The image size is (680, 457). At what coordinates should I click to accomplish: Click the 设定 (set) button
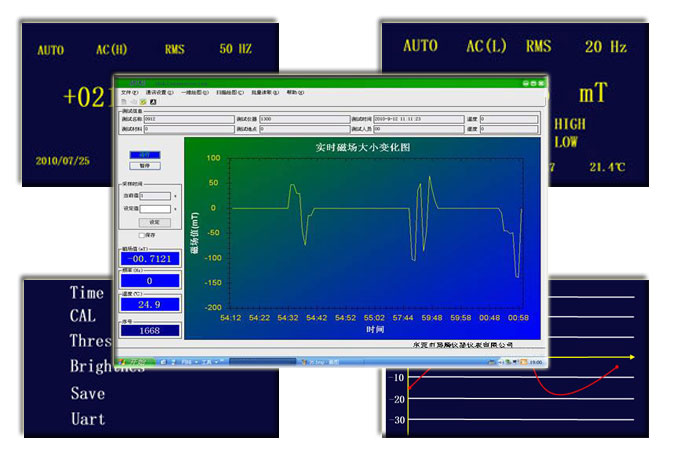[x=153, y=222]
